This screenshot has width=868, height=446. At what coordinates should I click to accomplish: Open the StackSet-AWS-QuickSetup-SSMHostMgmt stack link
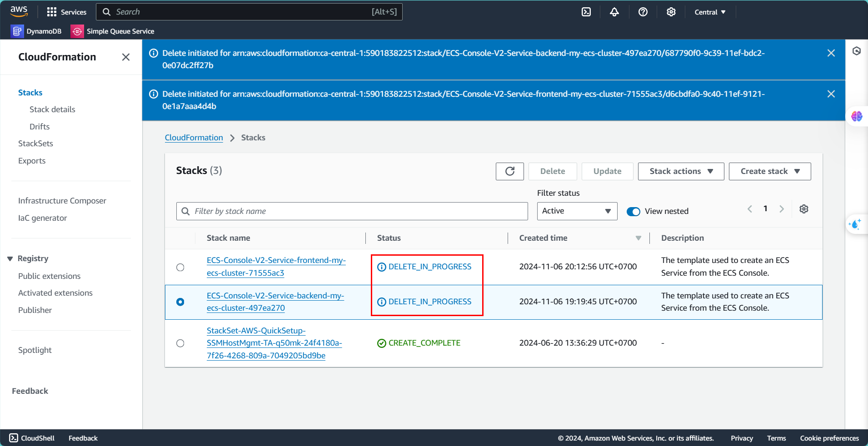[274, 343]
